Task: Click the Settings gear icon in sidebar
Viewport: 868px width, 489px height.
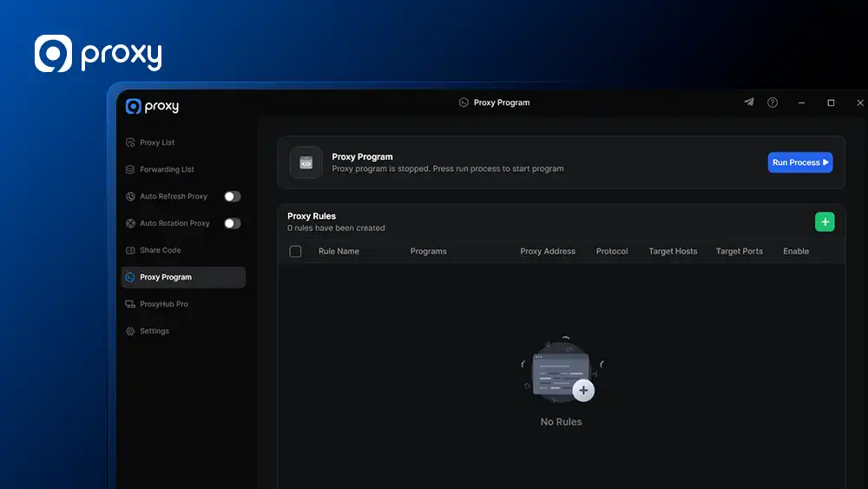Action: click(x=130, y=331)
